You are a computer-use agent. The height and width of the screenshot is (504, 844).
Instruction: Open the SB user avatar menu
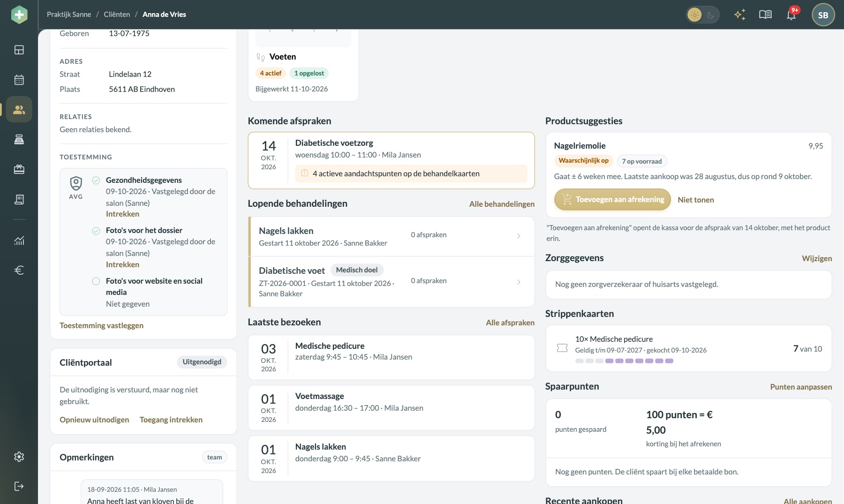[823, 15]
